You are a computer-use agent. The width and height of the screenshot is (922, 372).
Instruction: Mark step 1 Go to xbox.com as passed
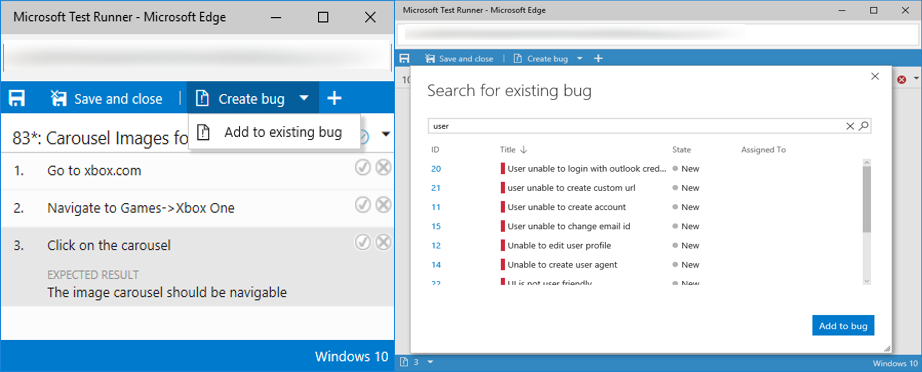(363, 168)
